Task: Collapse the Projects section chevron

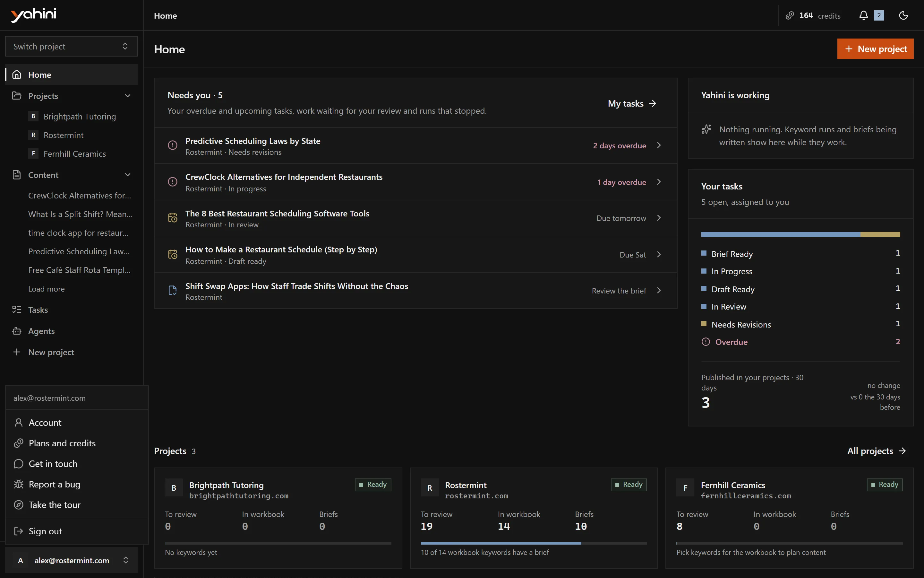Action: click(127, 96)
